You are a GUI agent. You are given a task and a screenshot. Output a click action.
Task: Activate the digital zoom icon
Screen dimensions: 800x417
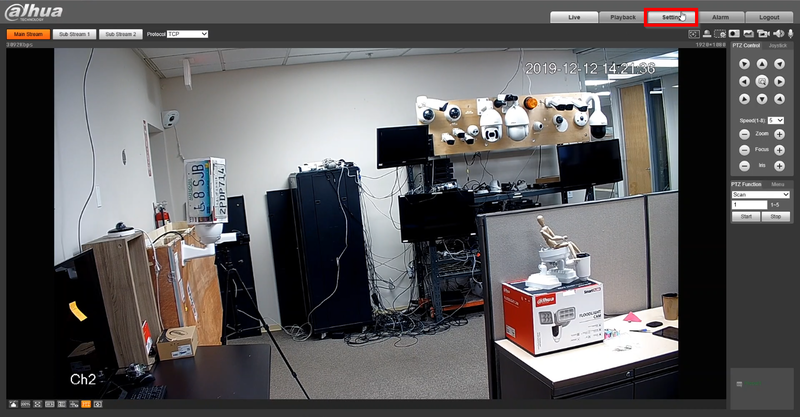point(720,34)
